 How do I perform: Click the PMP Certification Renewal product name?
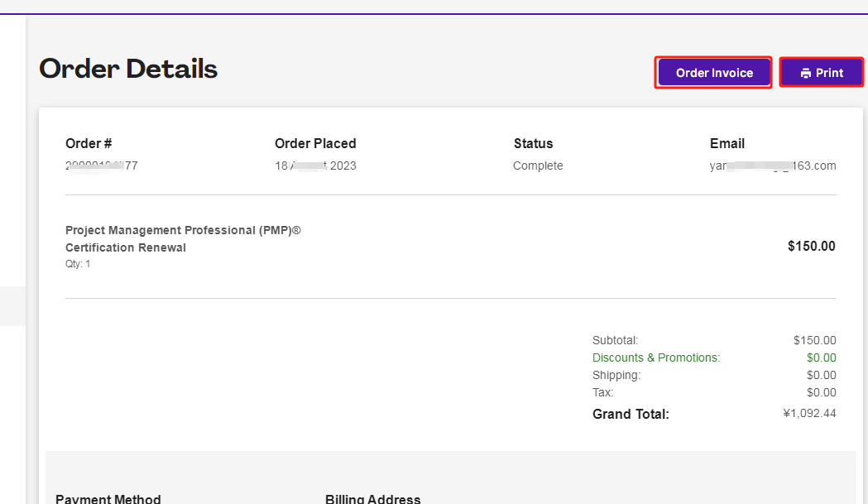[x=183, y=238]
